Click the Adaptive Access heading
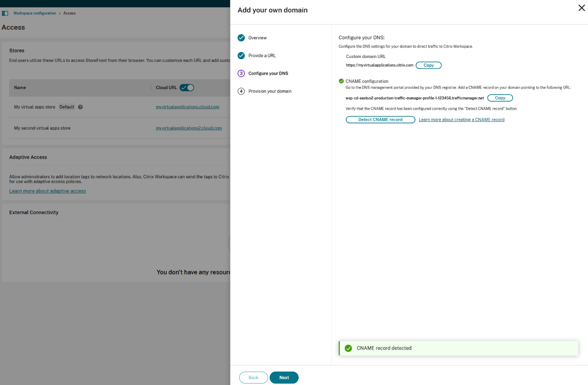The height and width of the screenshot is (385, 588). (28, 157)
